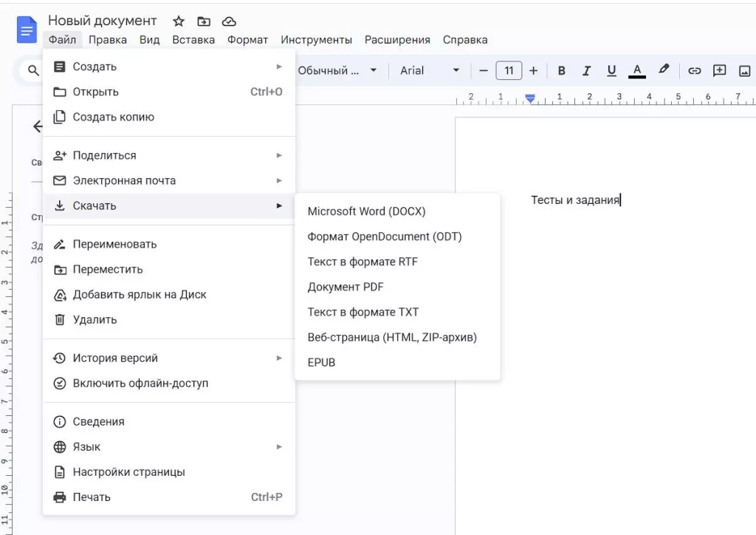Add a comment with the toolbar icon
The height and width of the screenshot is (535, 756).
[x=719, y=71]
